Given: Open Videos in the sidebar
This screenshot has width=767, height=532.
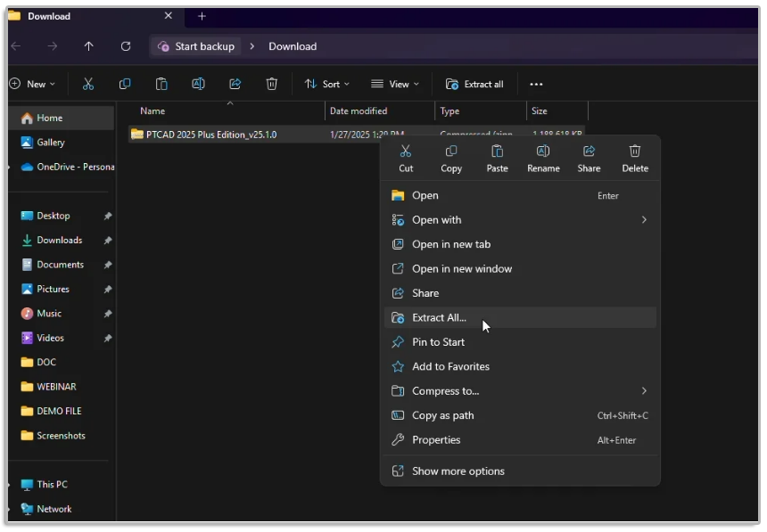Looking at the screenshot, I should click(x=43, y=338).
